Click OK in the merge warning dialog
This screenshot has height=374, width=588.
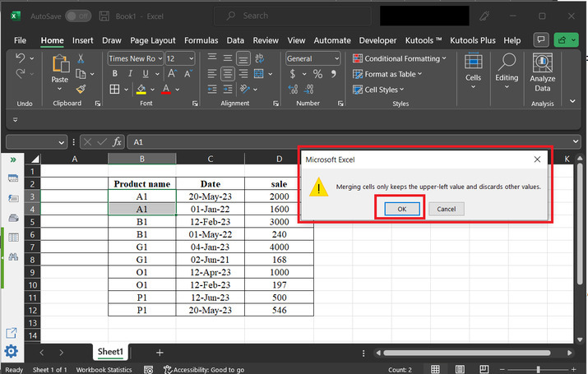(401, 209)
